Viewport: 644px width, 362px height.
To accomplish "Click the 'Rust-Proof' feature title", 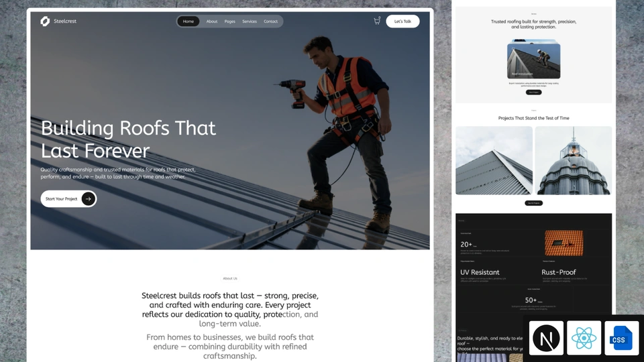I will coord(559,272).
